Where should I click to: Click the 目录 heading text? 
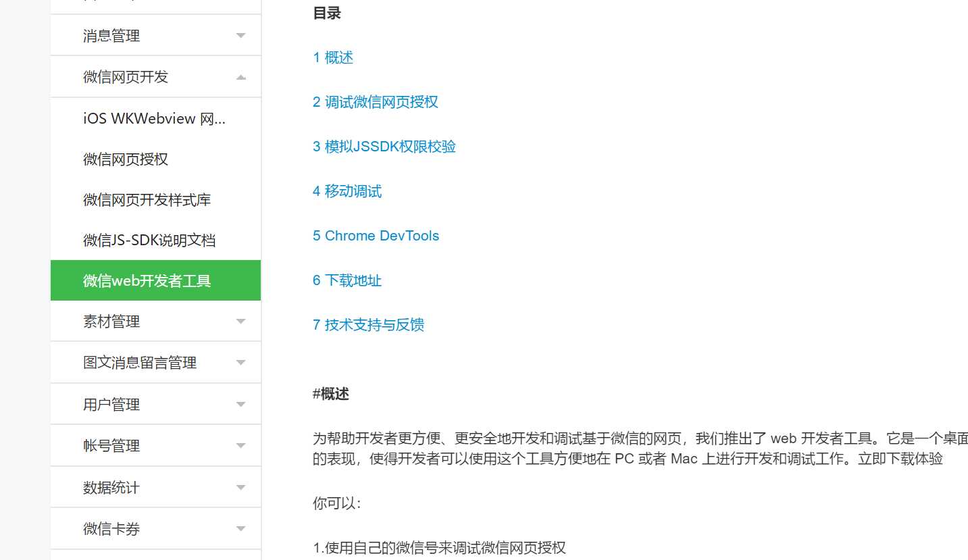pyautogui.click(x=327, y=13)
